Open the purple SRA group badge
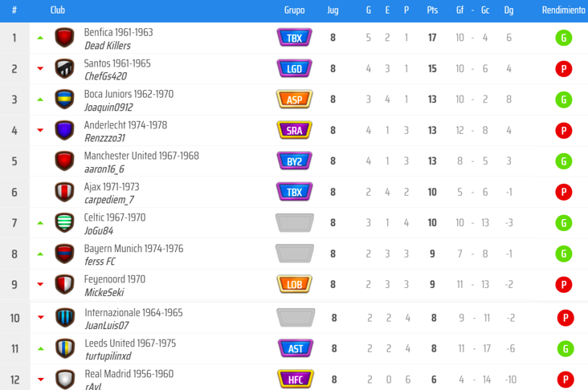Image resolution: width=588 pixels, height=390 pixels. pyautogui.click(x=294, y=130)
